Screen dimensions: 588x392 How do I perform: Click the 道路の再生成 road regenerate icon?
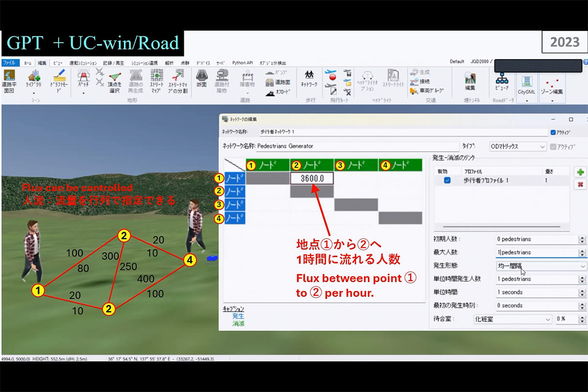[x=136, y=80]
